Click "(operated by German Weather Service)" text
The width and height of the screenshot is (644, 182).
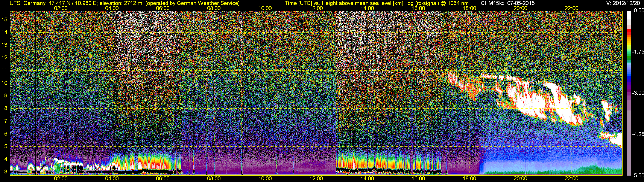tap(192, 3)
